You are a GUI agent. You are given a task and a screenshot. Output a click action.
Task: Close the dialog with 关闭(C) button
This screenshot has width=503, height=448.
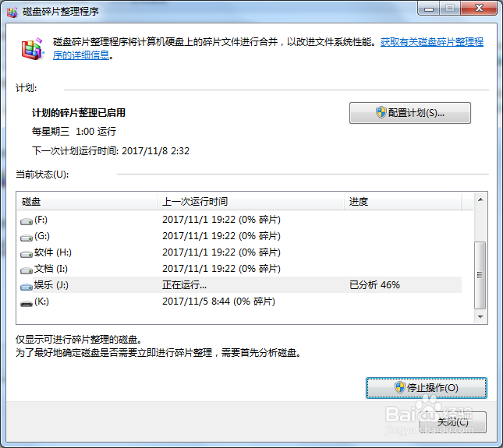(453, 422)
